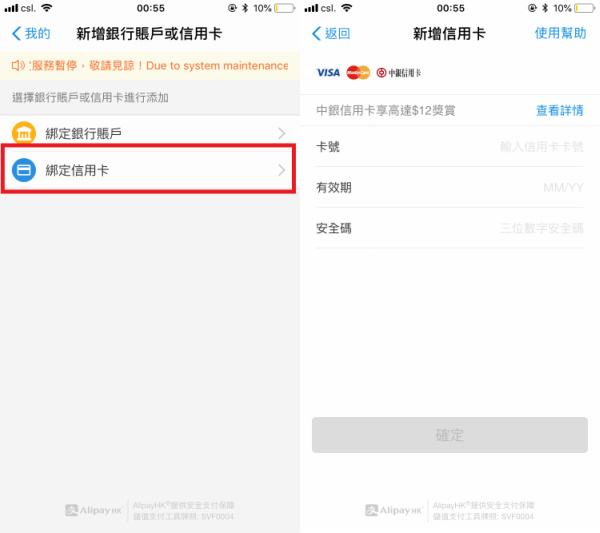The image size is (600, 533).
Task: Open 查看詳情 reward details link
Action: pyautogui.click(x=560, y=110)
